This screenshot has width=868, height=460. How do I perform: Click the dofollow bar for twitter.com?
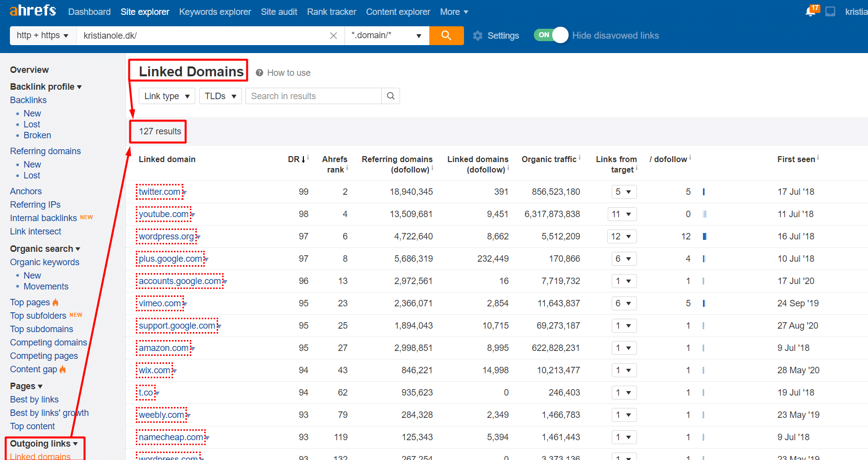(x=704, y=192)
